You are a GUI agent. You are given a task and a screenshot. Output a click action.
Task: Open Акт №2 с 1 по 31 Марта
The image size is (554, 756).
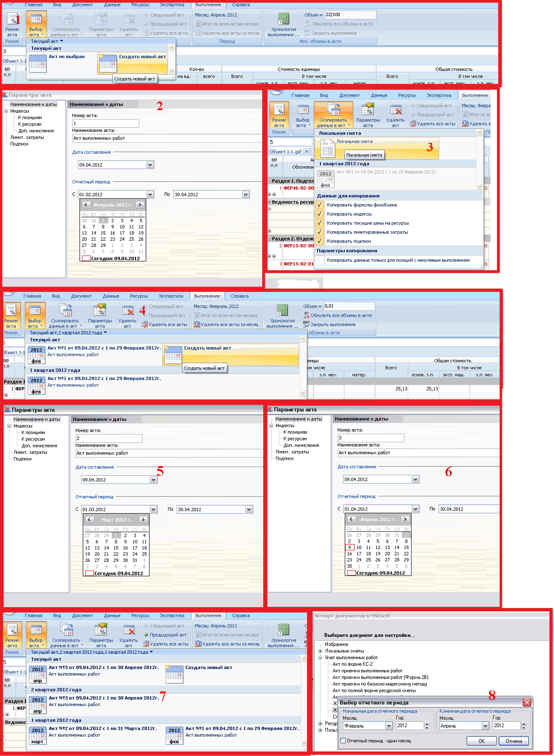click(x=94, y=735)
